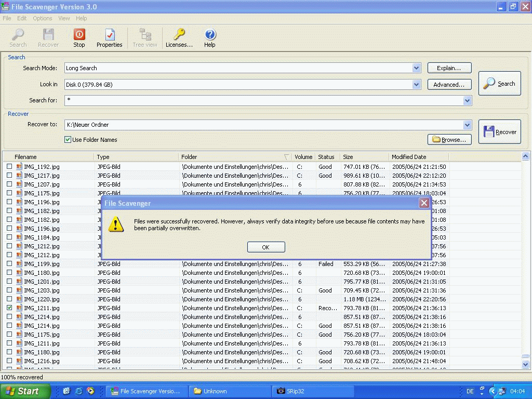Click the Advanced... button
This screenshot has height=399, width=532.
(449, 85)
